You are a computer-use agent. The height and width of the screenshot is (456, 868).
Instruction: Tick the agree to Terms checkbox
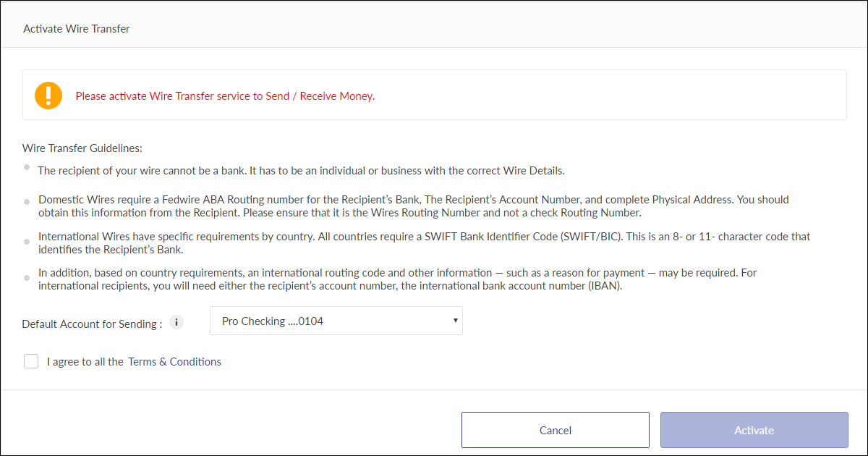click(31, 361)
